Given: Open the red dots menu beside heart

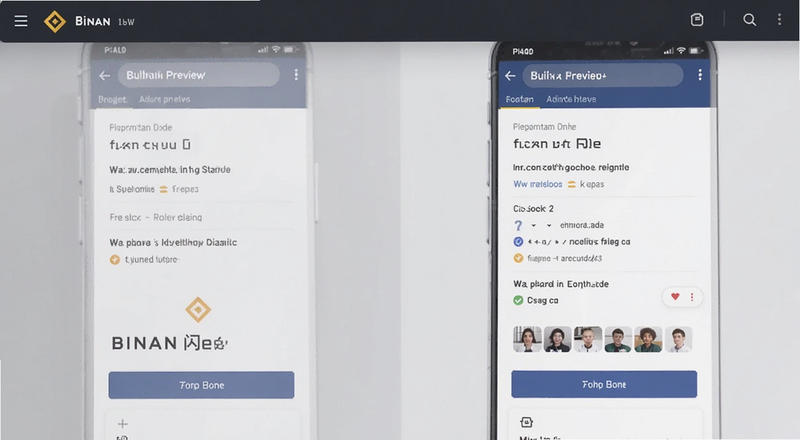Looking at the screenshot, I should [x=692, y=297].
